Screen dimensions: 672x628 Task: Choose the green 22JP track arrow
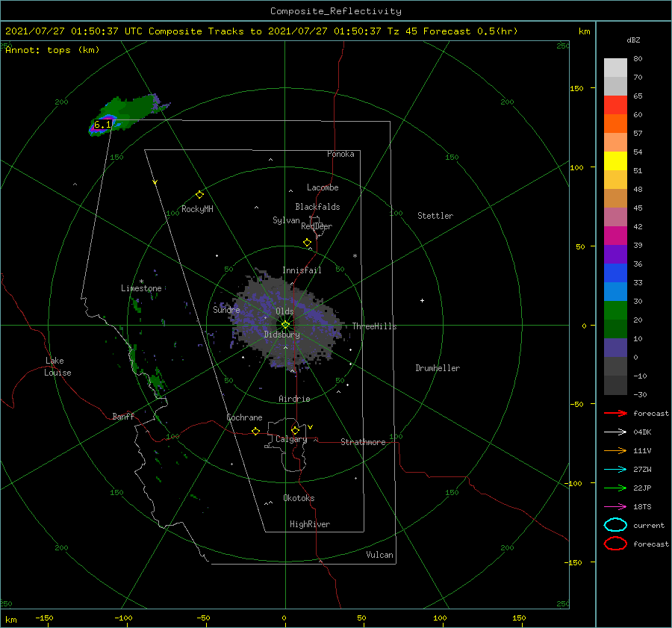click(x=615, y=488)
